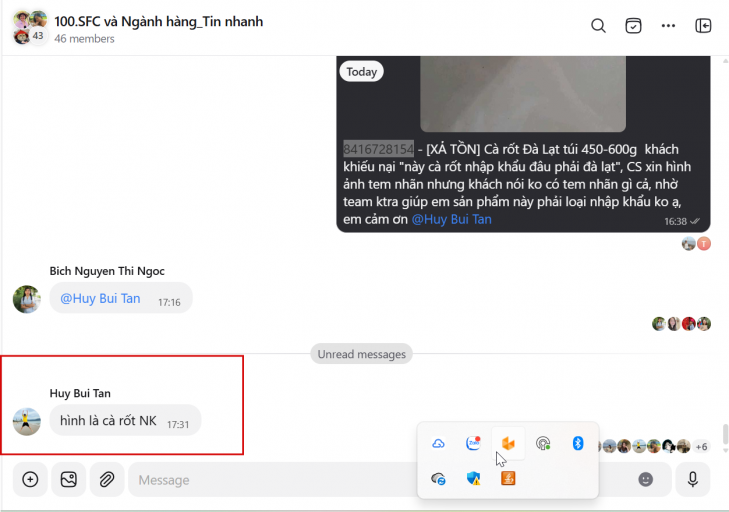The width and height of the screenshot is (729, 512).
Task: Open the 46 members list link
Action: [x=84, y=39]
